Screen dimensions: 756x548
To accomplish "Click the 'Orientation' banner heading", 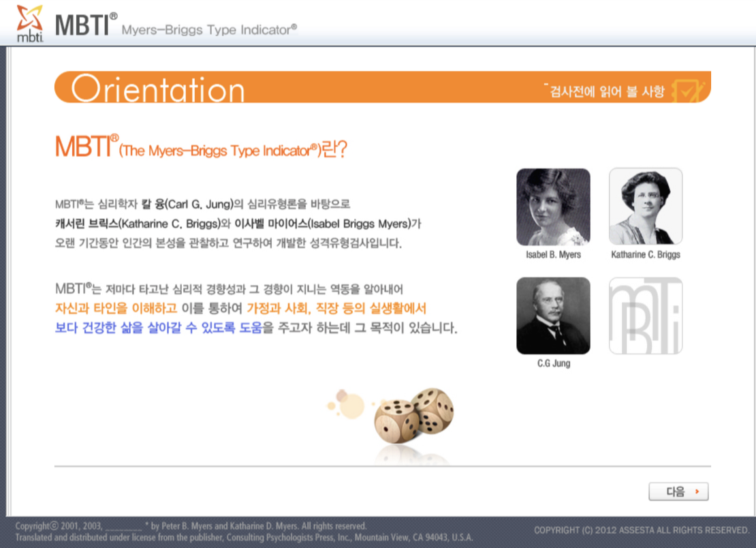I will pyautogui.click(x=158, y=89).
